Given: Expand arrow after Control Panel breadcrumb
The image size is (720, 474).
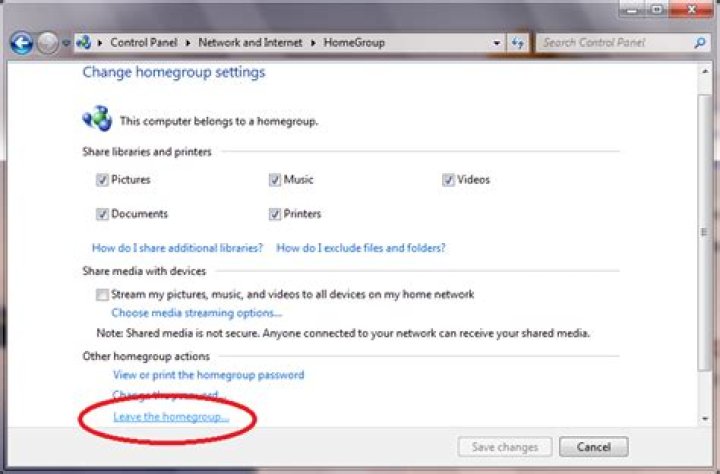Looking at the screenshot, I should (188, 43).
